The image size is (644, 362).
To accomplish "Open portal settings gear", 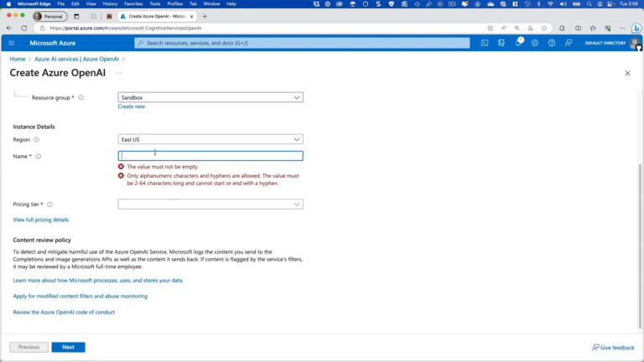I will [x=535, y=43].
